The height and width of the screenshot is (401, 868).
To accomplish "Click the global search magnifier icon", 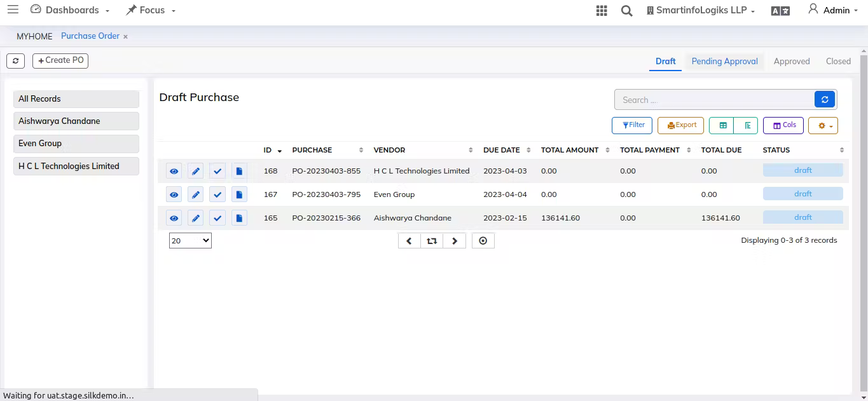I will [x=627, y=11].
